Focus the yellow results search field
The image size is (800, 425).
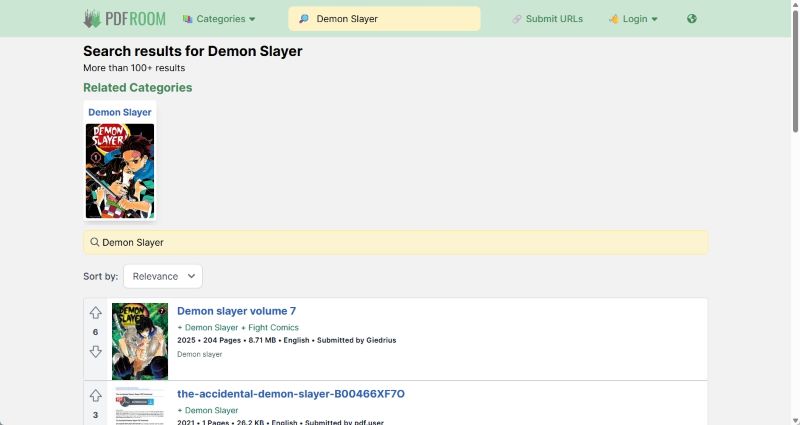[395, 242]
